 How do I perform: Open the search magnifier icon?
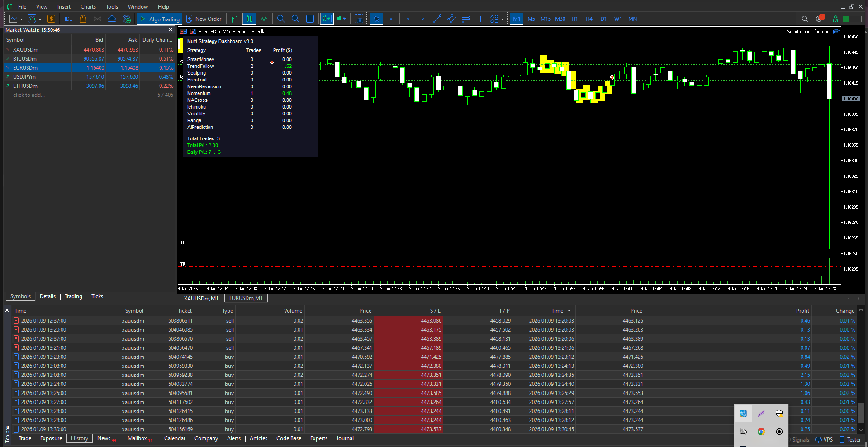[805, 19]
